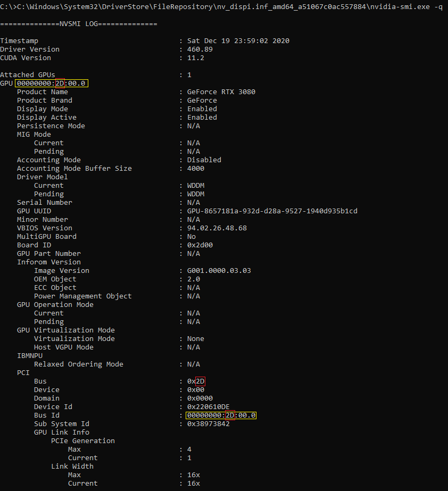Viewport: 448px width, 491px height.
Task: Click the Serial Number label
Action: 45,202
